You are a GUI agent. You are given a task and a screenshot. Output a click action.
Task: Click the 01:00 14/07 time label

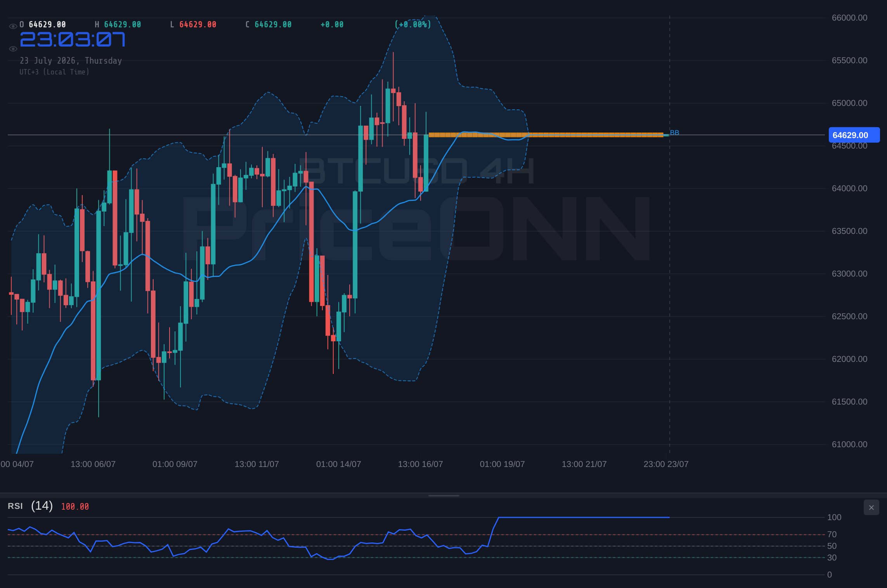(x=339, y=464)
